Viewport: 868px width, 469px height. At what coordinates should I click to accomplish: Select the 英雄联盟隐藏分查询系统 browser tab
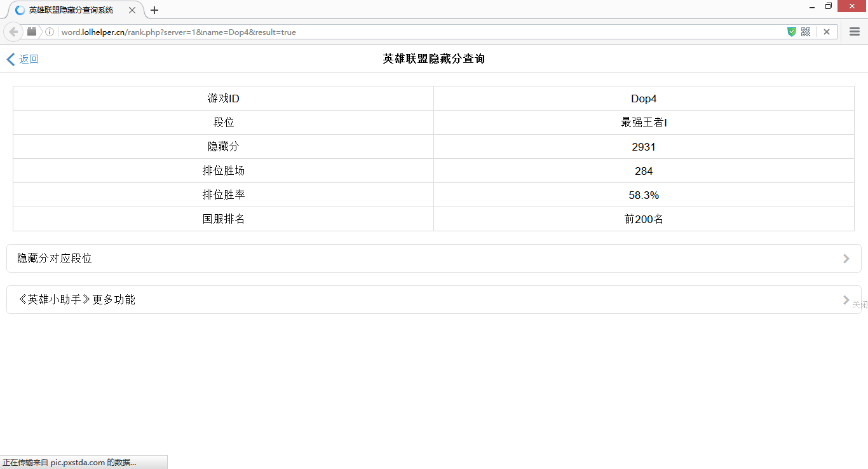75,10
